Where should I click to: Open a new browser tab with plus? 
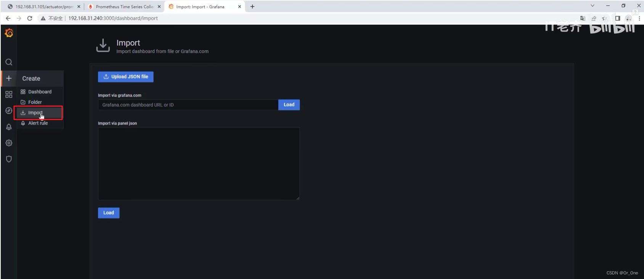pos(252,6)
